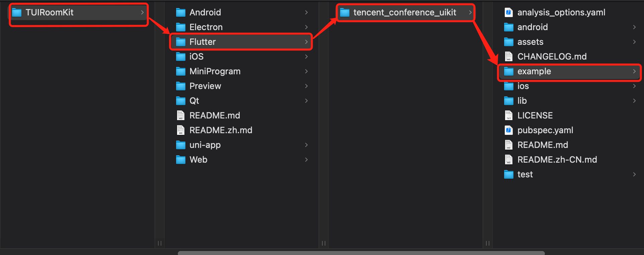This screenshot has width=644, height=255.
Task: Select the "Flutter" folder name
Action: (x=203, y=42)
